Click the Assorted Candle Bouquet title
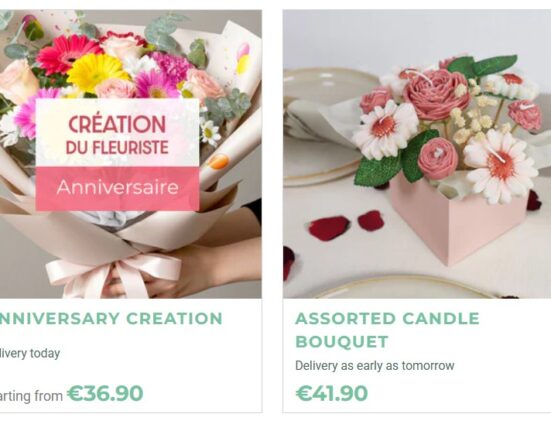The height and width of the screenshot is (431, 551). [387, 330]
